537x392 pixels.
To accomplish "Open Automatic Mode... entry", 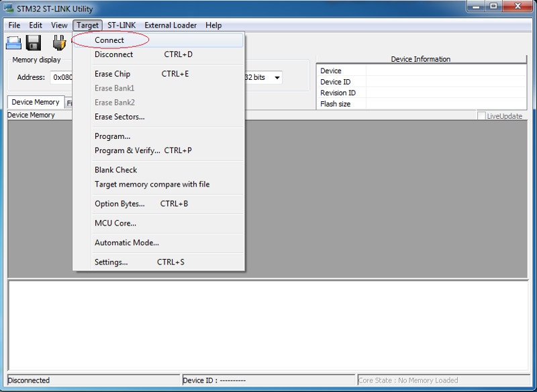I will tap(158, 243).
